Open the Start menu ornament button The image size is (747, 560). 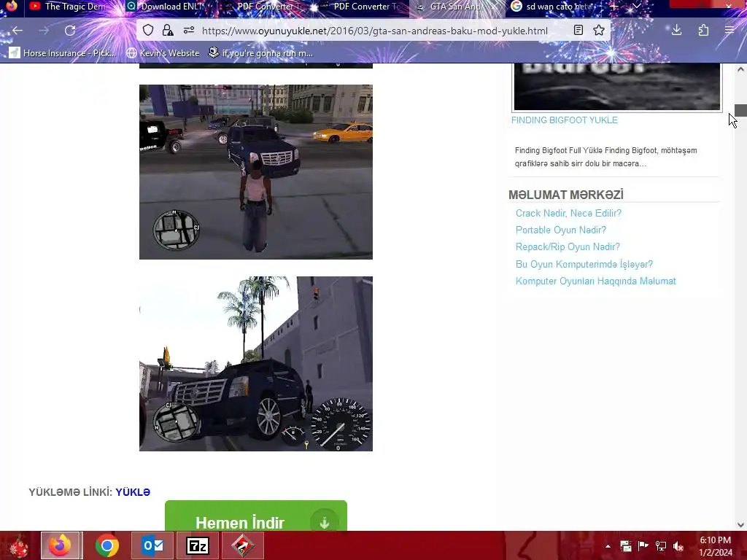tap(18, 545)
